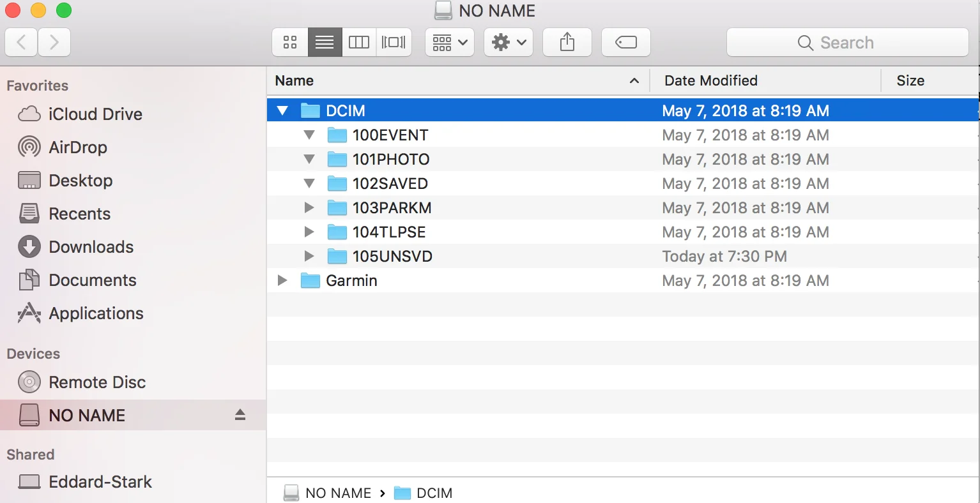Open the Action gear dropdown menu
Image resolution: width=980 pixels, height=503 pixels.
point(509,43)
